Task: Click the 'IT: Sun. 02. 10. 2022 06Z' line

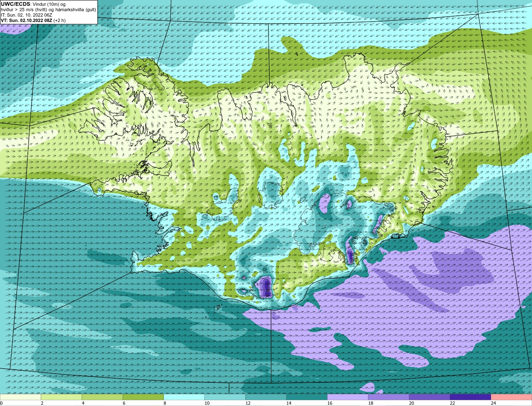Action: point(27,15)
